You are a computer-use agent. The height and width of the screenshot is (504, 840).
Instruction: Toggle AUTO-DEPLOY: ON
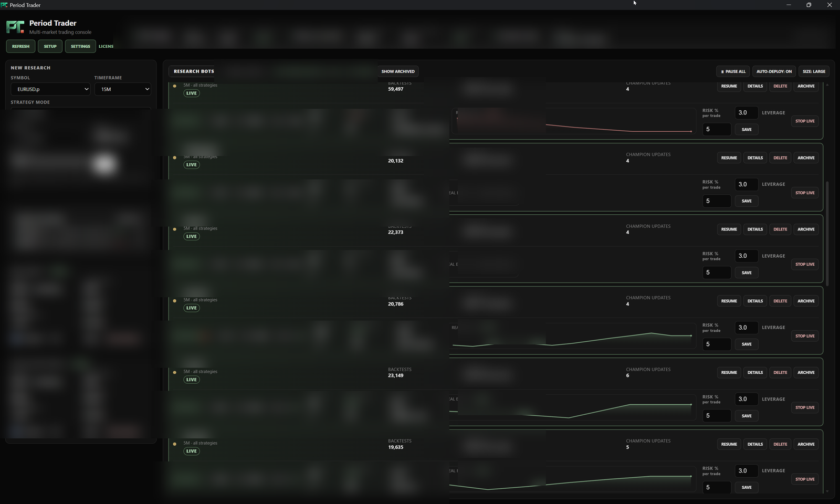[774, 71]
